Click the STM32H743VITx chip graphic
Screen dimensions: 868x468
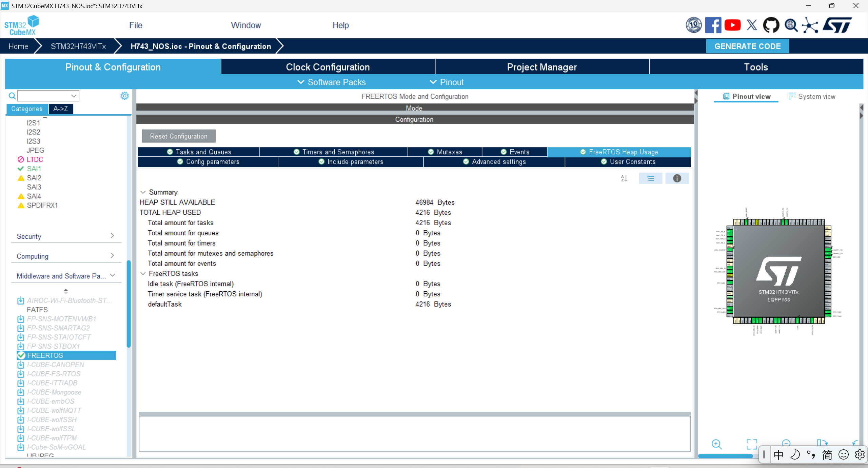click(779, 271)
